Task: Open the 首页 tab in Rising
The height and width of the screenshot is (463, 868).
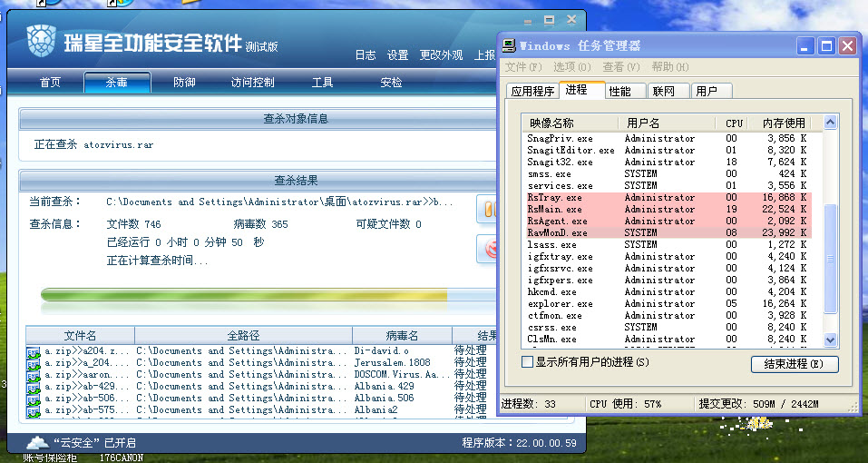Action: 51,83
